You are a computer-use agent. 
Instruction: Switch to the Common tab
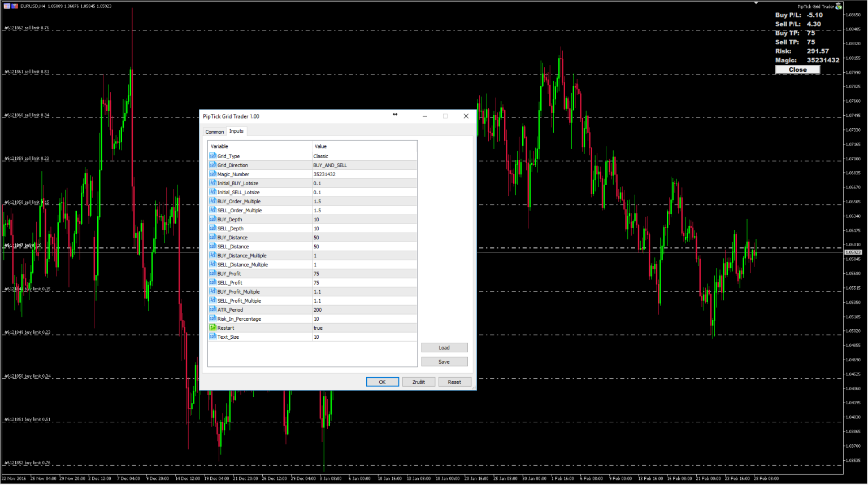214,131
